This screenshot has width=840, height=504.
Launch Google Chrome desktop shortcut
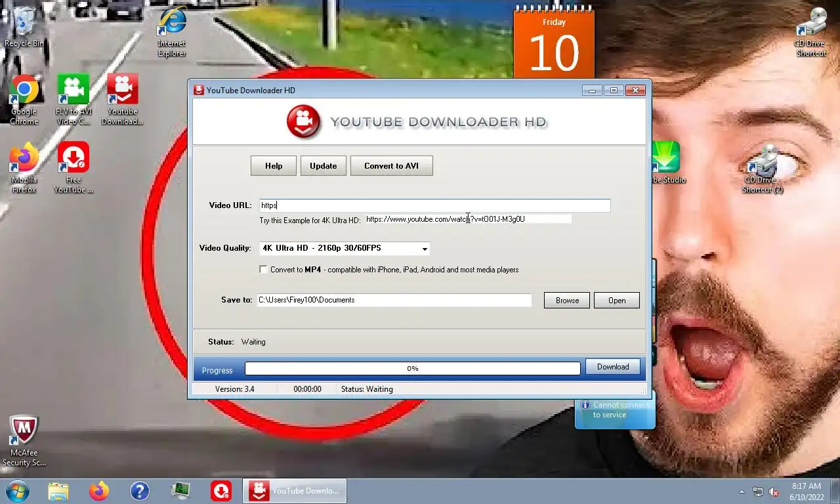(x=24, y=100)
